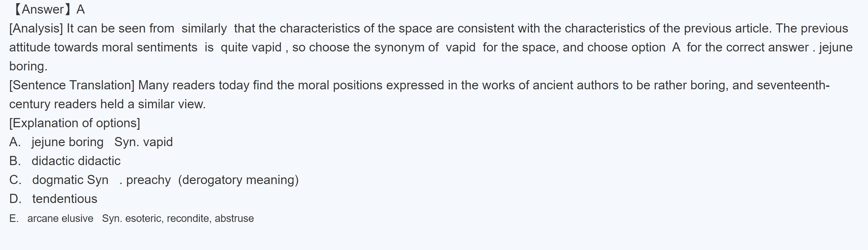Click "century readers held a similar view"
The image size is (868, 250).
click(107, 104)
